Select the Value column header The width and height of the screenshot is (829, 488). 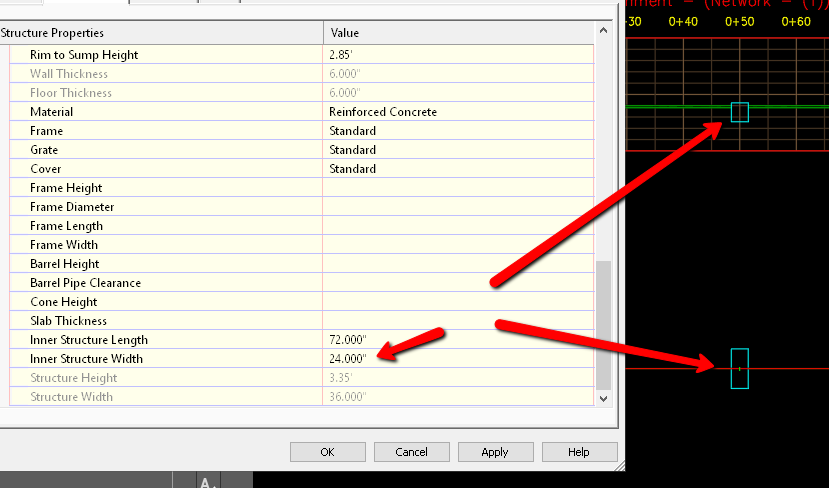[x=459, y=33]
